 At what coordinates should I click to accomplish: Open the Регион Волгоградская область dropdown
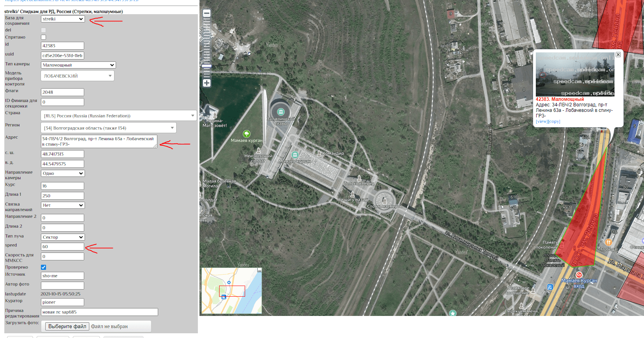(108, 128)
